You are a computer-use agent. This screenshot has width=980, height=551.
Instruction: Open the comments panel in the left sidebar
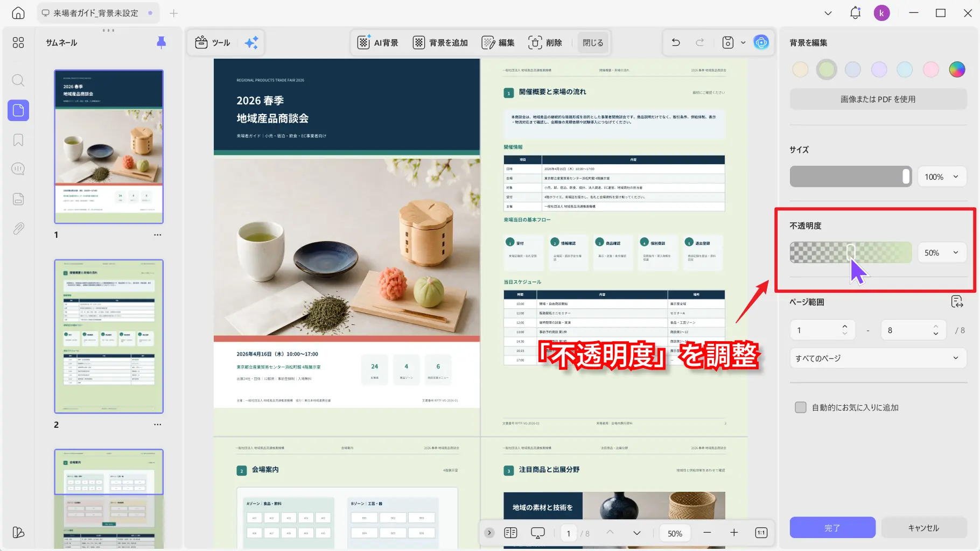click(x=18, y=169)
